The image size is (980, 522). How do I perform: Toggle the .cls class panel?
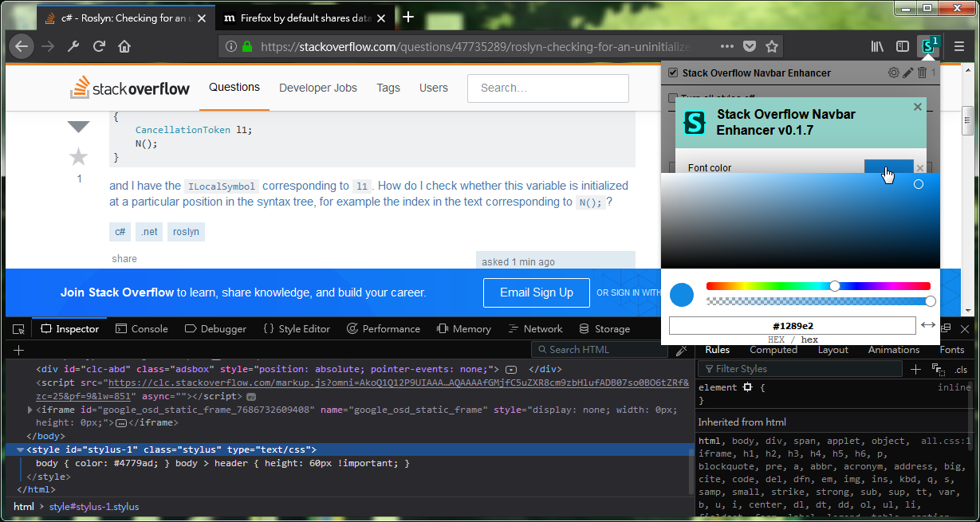(x=961, y=369)
